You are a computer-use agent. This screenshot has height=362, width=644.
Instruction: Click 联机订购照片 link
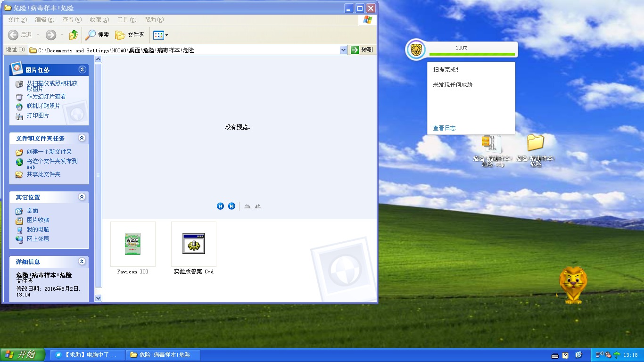click(x=43, y=106)
